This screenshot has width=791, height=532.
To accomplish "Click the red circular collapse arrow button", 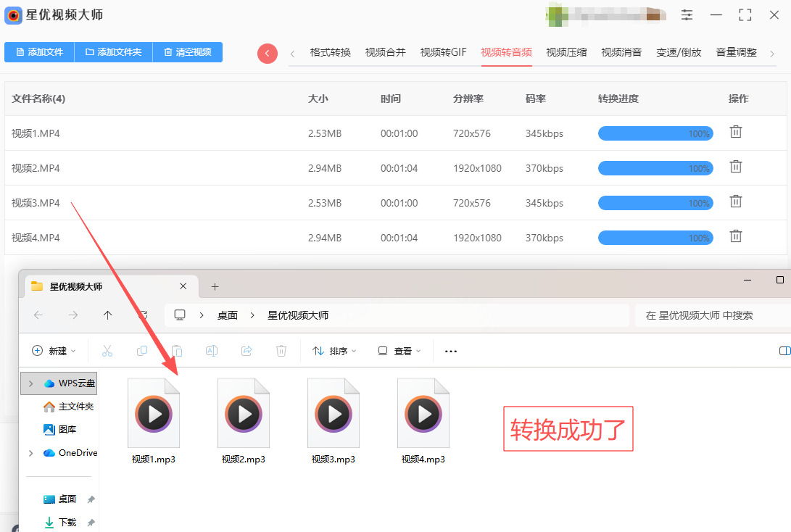I will point(268,54).
